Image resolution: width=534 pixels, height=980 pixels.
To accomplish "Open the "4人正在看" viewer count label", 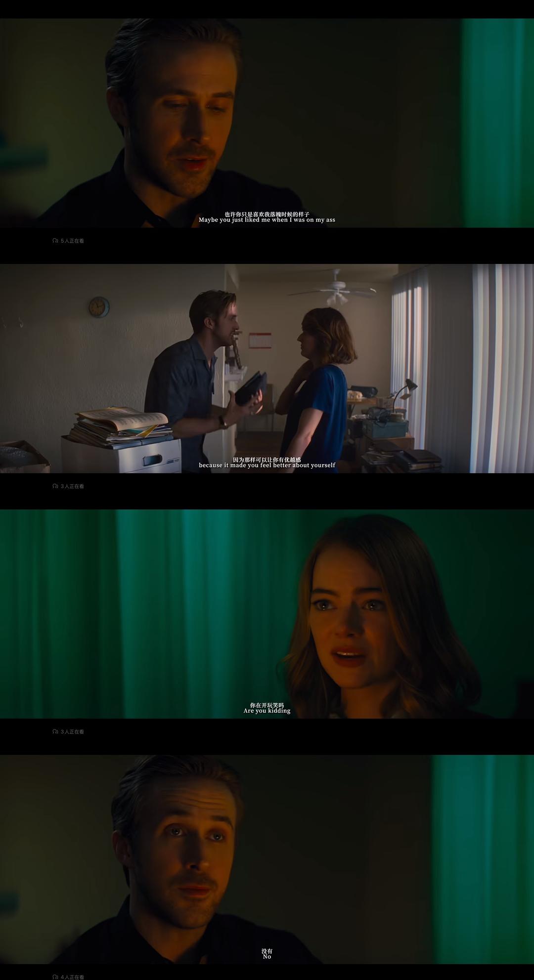I will (x=72, y=977).
